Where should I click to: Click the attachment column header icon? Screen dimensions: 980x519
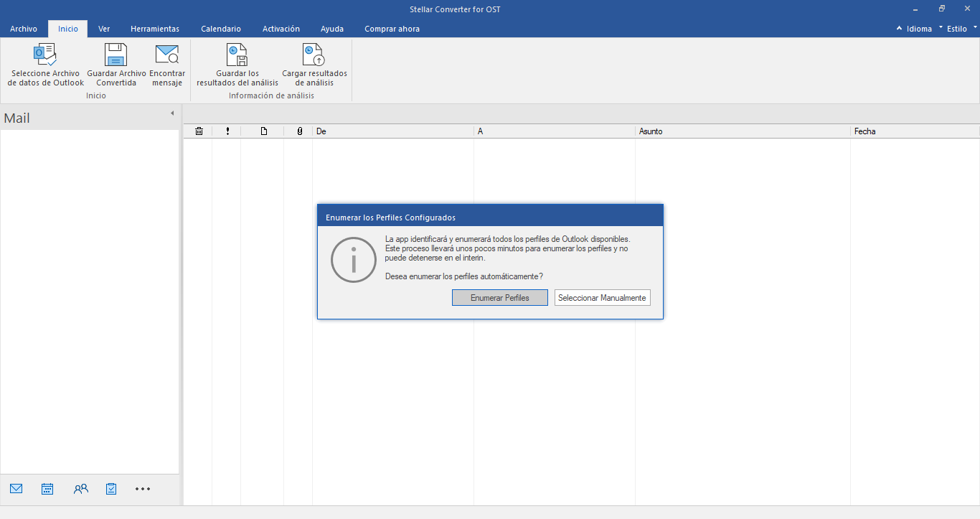click(x=299, y=131)
